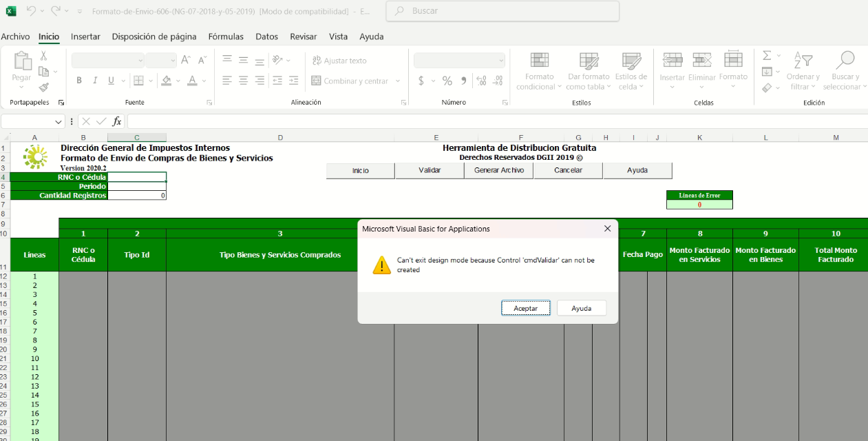
Task: Open Estilos de celda gallery
Action: pos(631,71)
